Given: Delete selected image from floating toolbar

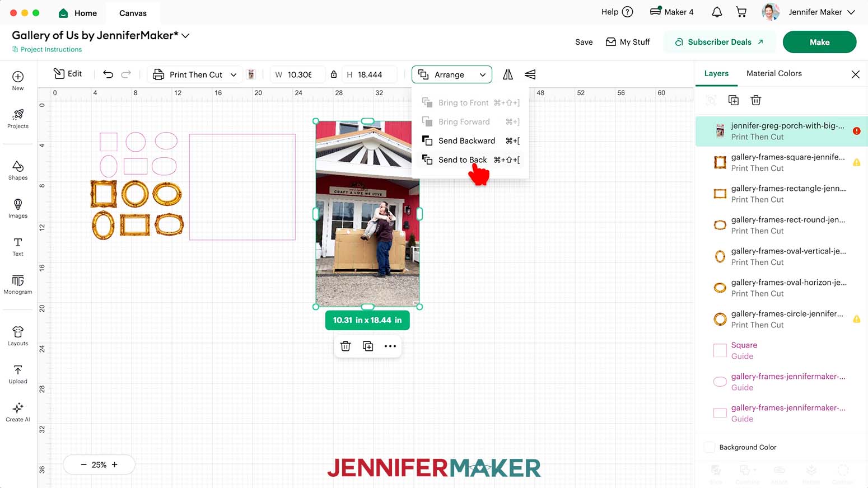Looking at the screenshot, I should 346,346.
